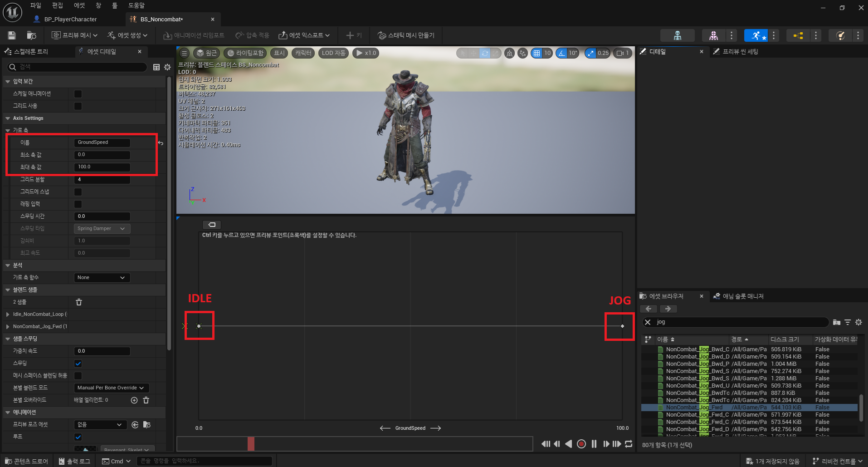Click the property matrix grid icon by search
868x467 pixels.
click(x=156, y=67)
